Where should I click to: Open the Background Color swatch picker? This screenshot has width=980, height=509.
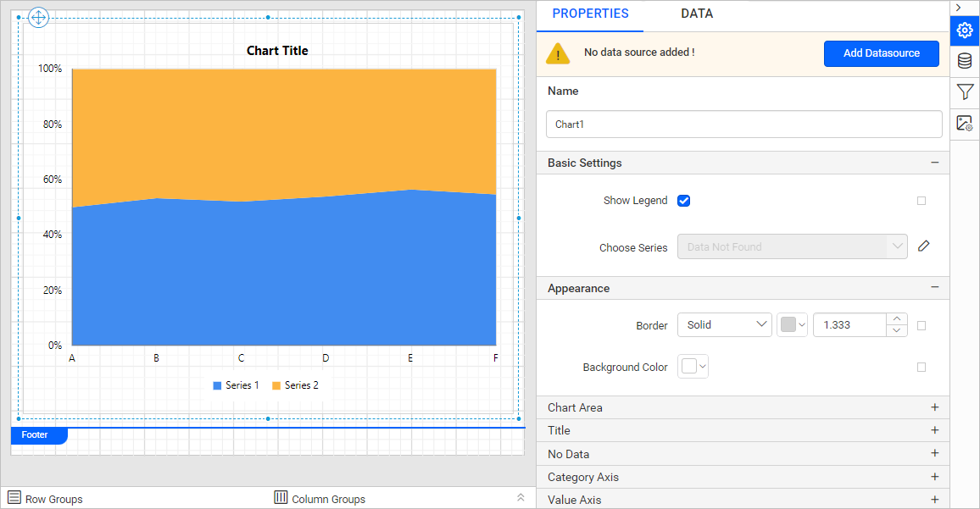pyautogui.click(x=693, y=367)
